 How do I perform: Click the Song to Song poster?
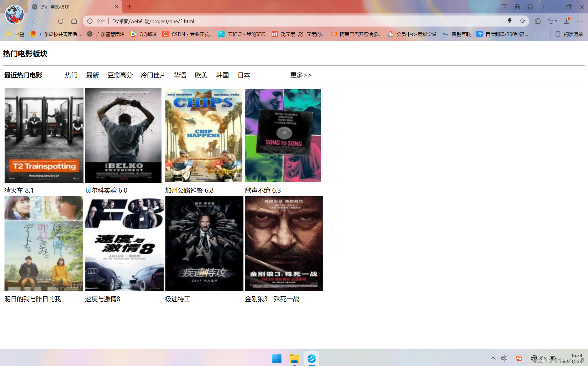tap(283, 135)
